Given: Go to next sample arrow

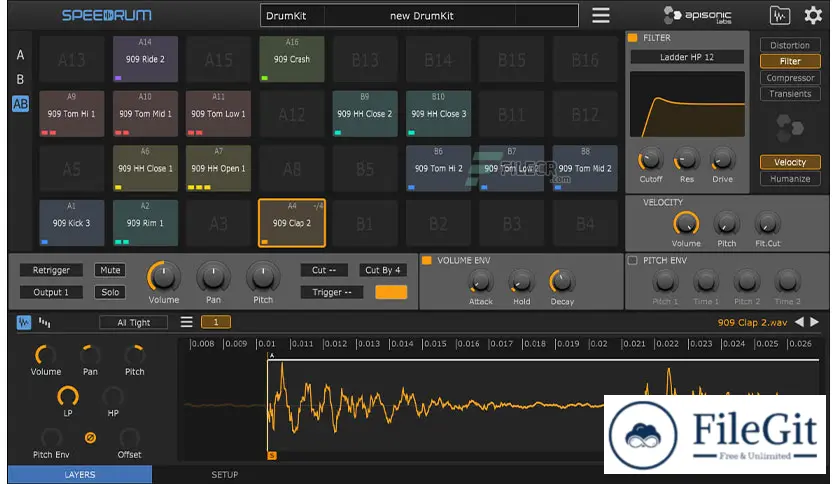Looking at the screenshot, I should [x=814, y=322].
